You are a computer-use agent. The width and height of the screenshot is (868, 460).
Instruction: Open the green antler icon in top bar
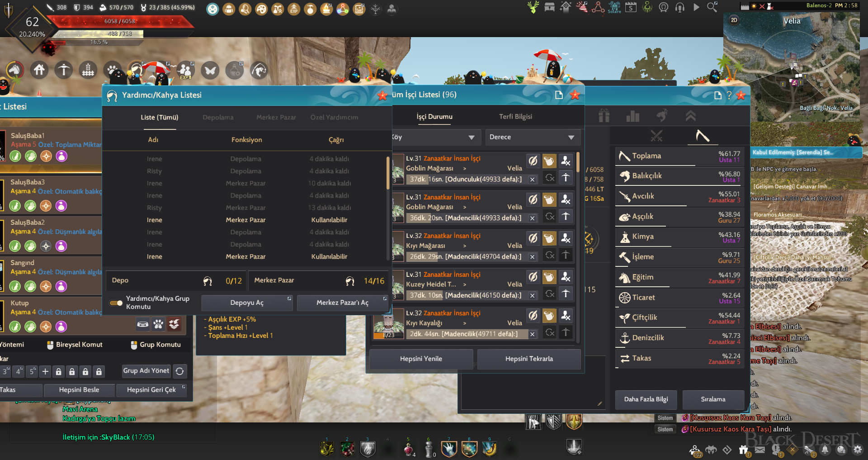(533, 7)
